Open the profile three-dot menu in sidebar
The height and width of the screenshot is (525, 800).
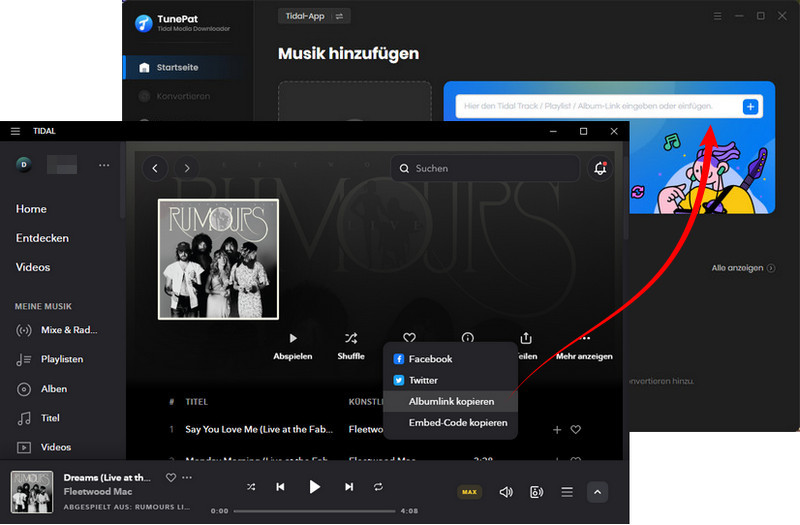click(x=104, y=165)
